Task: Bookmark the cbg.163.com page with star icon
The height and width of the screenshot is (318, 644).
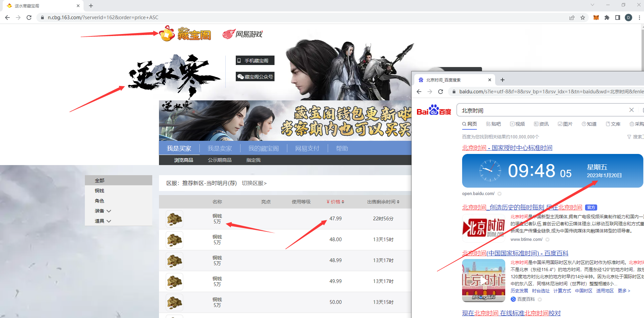Action: point(583,18)
